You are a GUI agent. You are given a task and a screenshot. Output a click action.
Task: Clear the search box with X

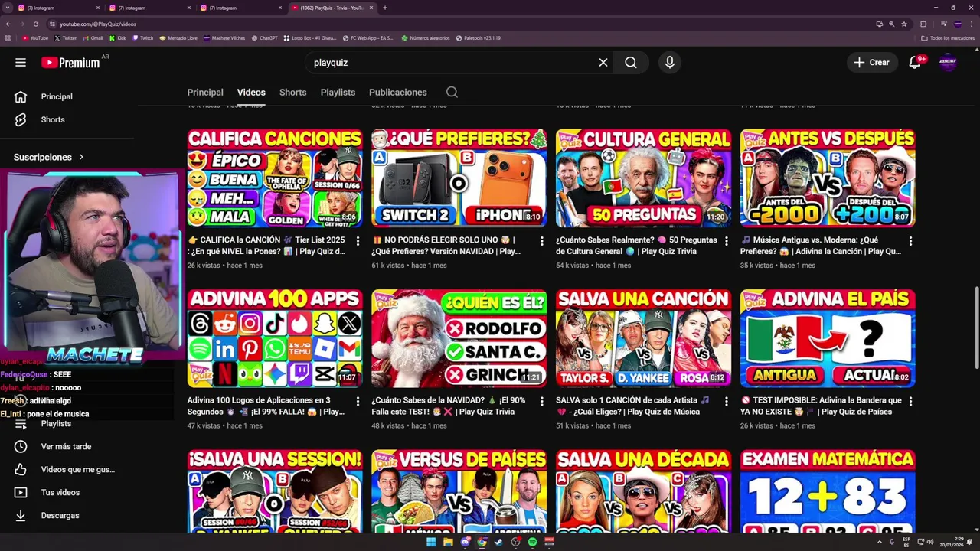pyautogui.click(x=603, y=63)
